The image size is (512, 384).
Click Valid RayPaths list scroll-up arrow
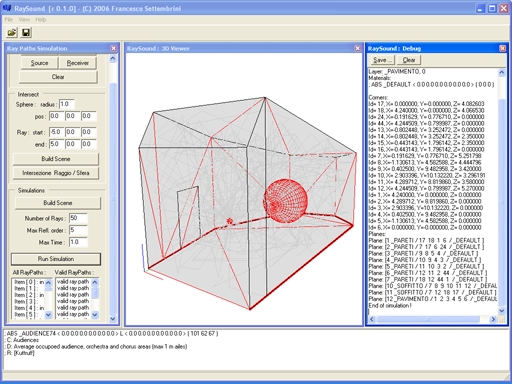tap(95, 283)
